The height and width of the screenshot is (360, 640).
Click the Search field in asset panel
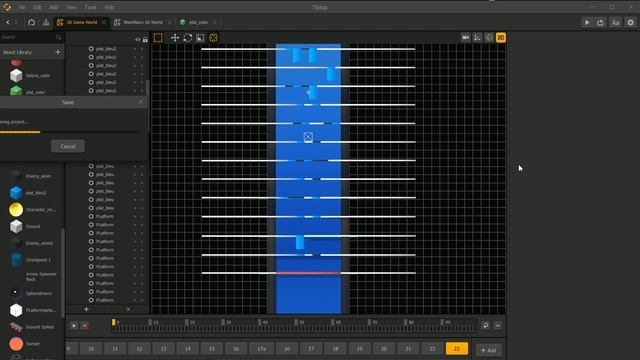coord(27,37)
